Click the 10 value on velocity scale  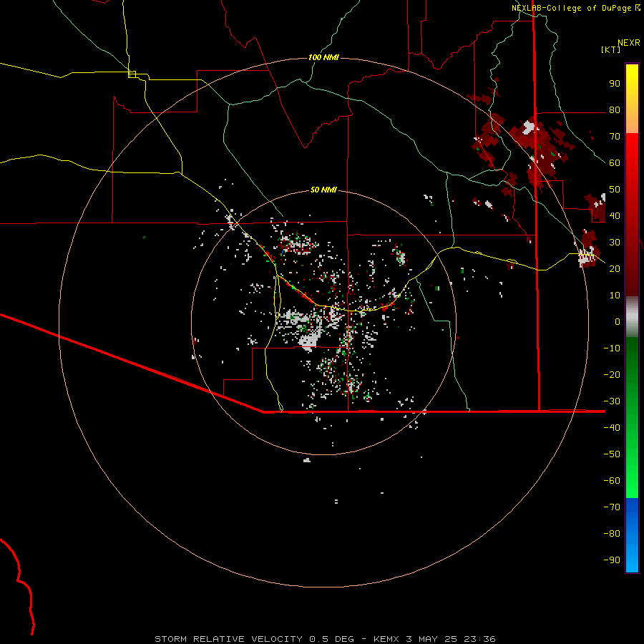pos(615,296)
